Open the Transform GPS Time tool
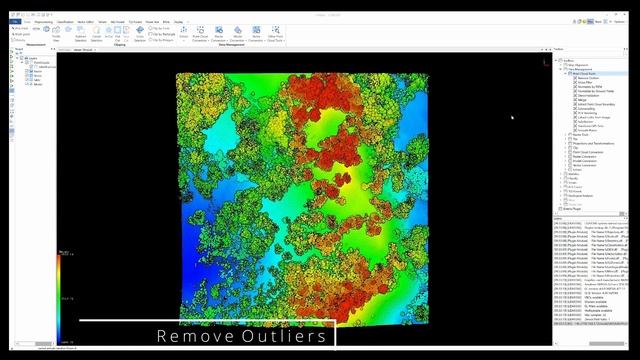The image size is (640, 360). coord(591,126)
